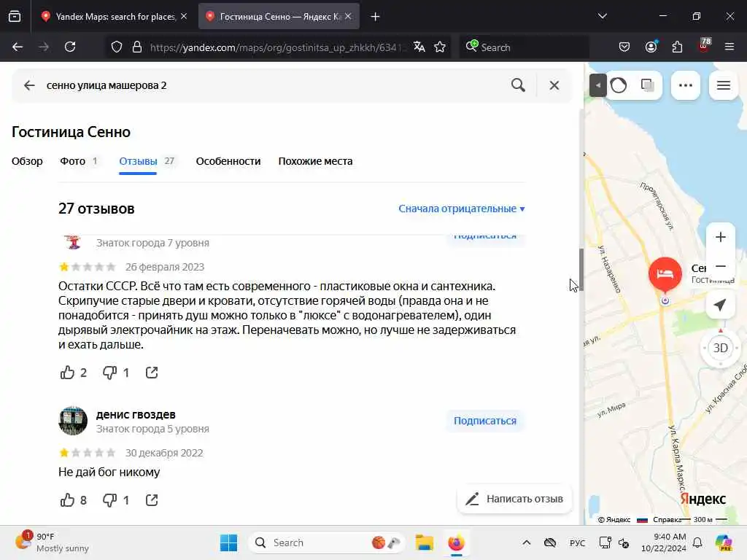Reload the current page

70,47
